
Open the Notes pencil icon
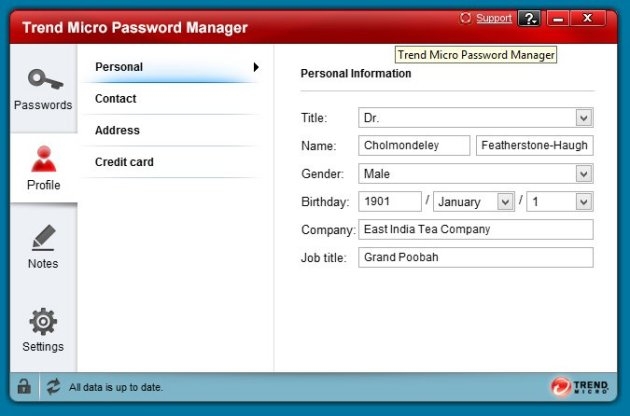(43, 238)
